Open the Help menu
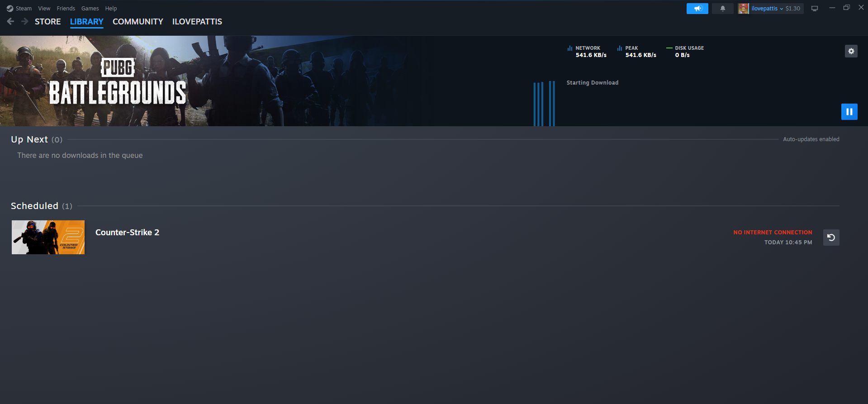This screenshot has height=404, width=868. coord(111,9)
